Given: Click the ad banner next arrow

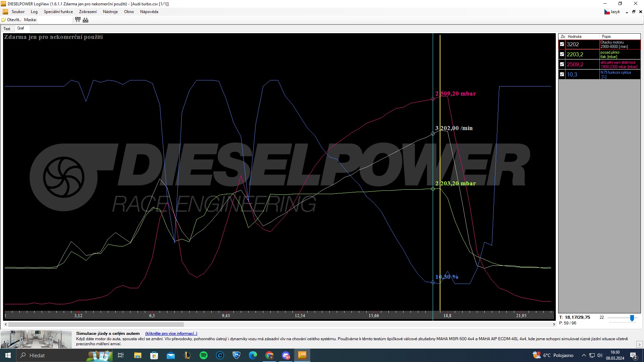Looking at the screenshot, I should (x=639, y=345).
